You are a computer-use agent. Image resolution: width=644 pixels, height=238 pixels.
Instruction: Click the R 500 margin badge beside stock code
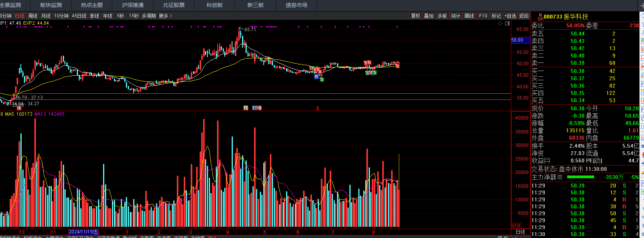tap(540, 17)
